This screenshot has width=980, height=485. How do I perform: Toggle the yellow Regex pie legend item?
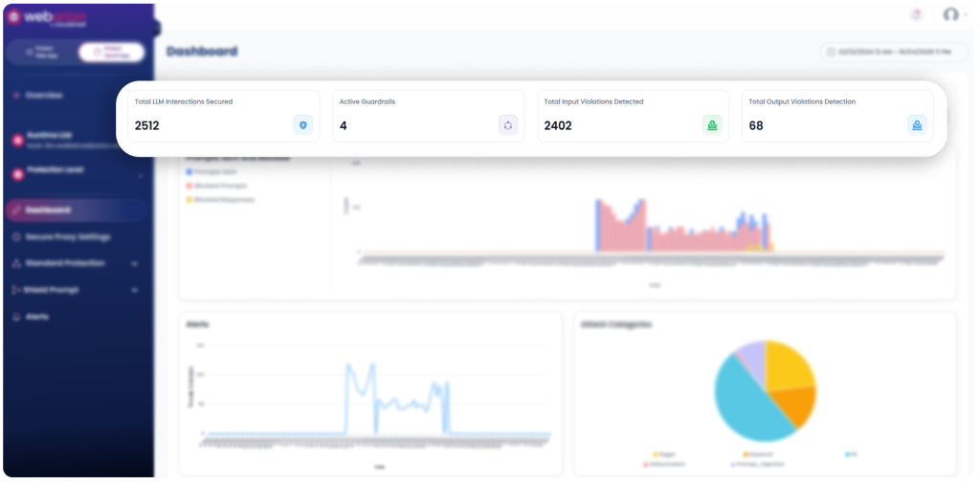pos(664,454)
